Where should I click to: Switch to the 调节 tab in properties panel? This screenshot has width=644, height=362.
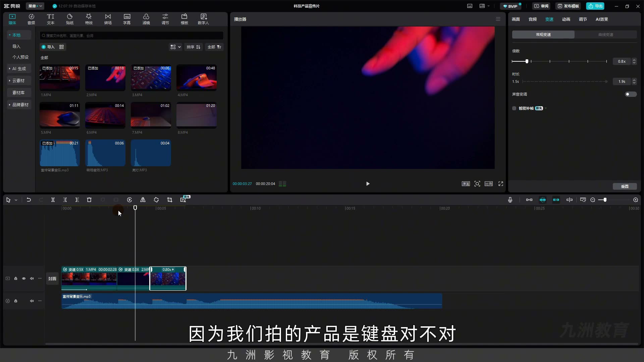pyautogui.click(x=583, y=19)
